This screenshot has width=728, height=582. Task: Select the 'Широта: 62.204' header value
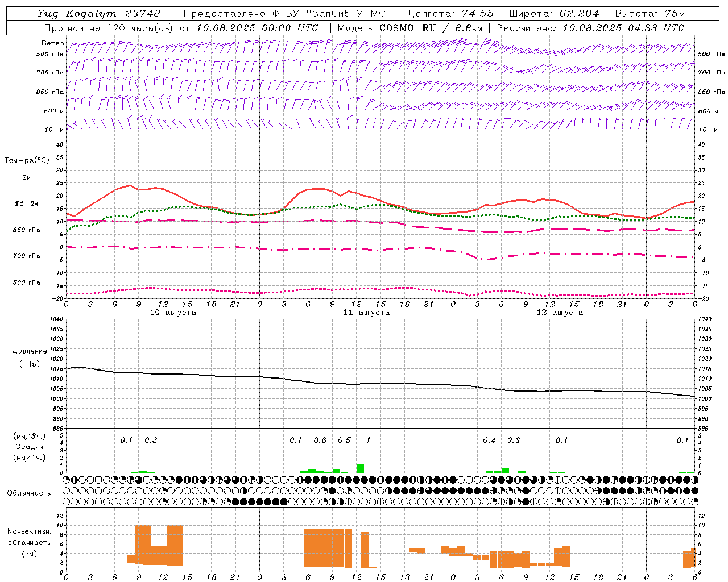555,14
